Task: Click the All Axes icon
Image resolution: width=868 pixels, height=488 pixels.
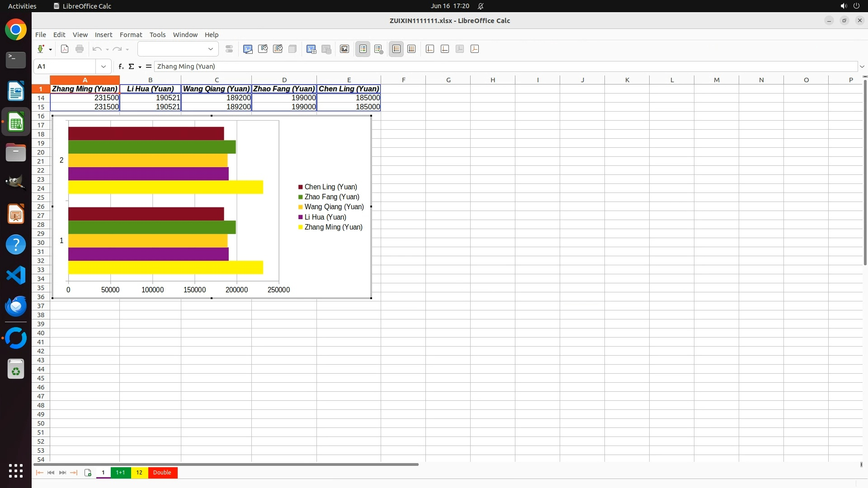Action: pos(475,49)
